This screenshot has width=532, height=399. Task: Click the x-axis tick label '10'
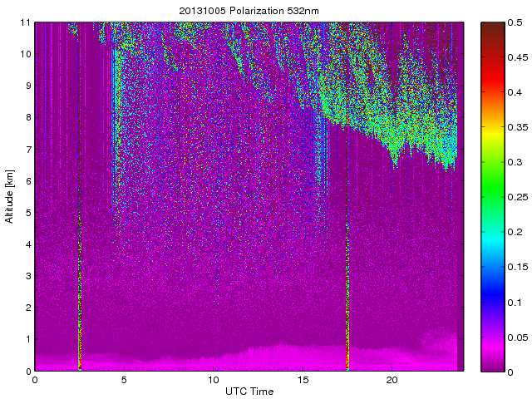pos(214,379)
